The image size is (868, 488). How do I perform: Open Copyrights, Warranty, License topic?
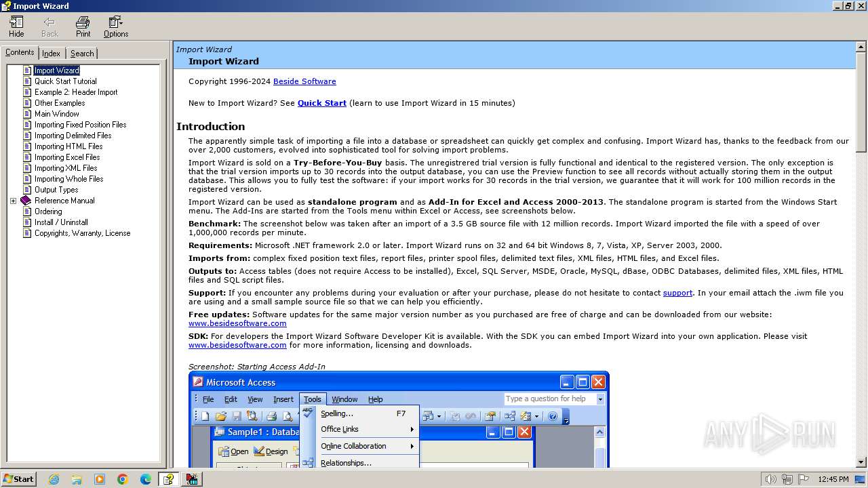(83, 233)
